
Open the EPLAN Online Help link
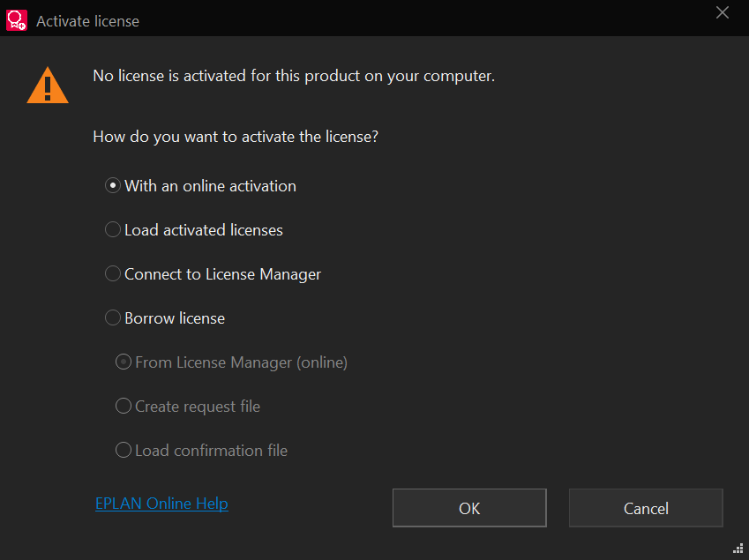point(161,503)
